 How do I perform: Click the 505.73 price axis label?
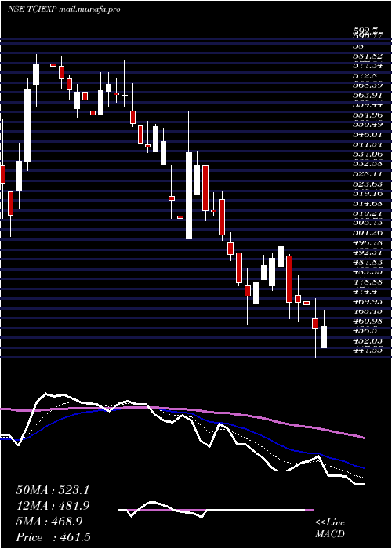pos(368,223)
